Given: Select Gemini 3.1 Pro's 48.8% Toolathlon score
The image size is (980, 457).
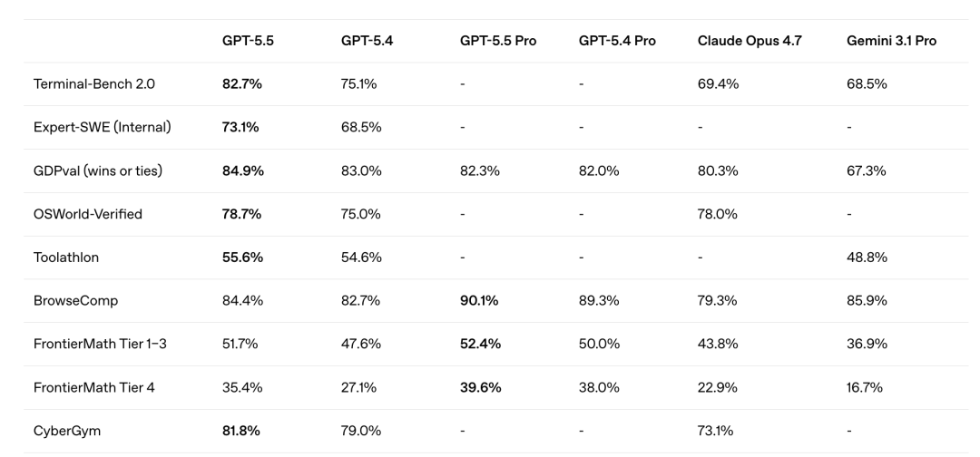Looking at the screenshot, I should click(866, 258).
